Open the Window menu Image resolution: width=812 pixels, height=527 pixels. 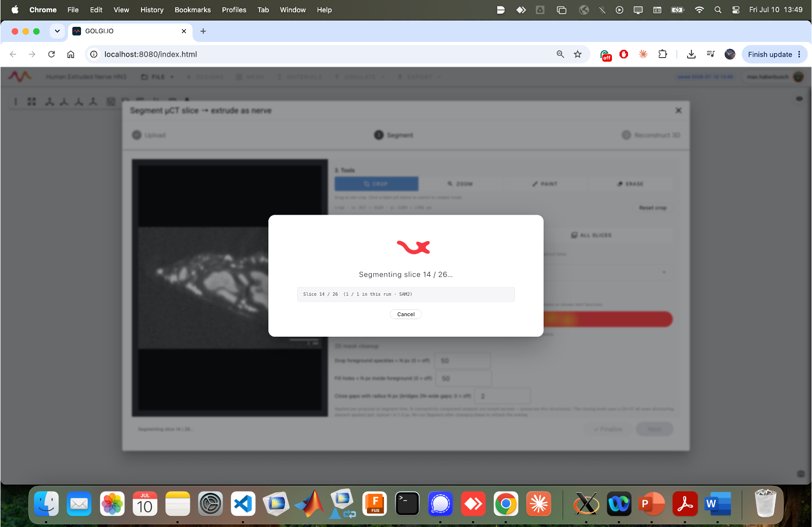[293, 10]
